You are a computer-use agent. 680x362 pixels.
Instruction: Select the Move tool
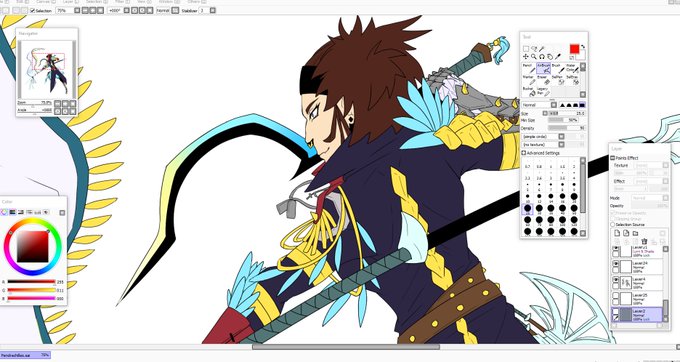[x=526, y=57]
